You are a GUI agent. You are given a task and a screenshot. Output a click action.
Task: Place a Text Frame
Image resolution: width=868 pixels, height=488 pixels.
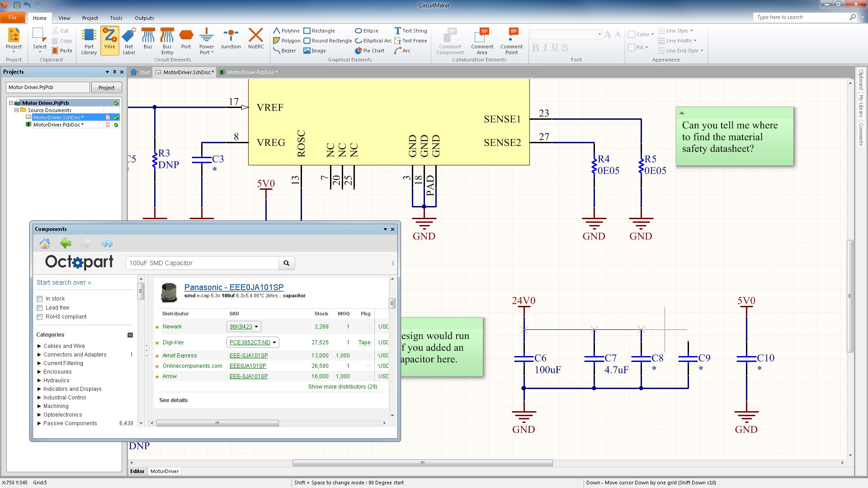click(x=410, y=41)
